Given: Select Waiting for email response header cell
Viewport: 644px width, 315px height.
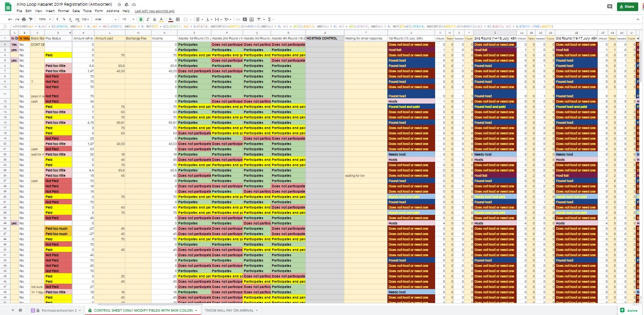Looking at the screenshot, I should click(365, 38).
